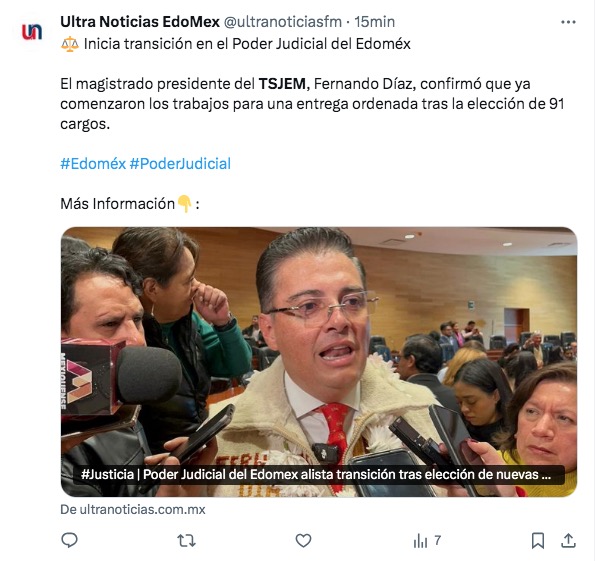Open the reply comment icon
Image resolution: width=598 pixels, height=561 pixels.
(69, 540)
